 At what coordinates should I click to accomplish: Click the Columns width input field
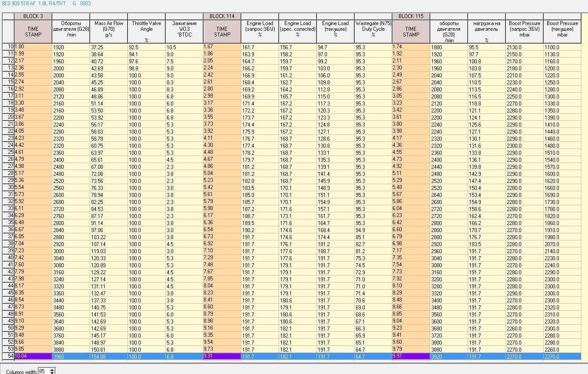(x=44, y=371)
